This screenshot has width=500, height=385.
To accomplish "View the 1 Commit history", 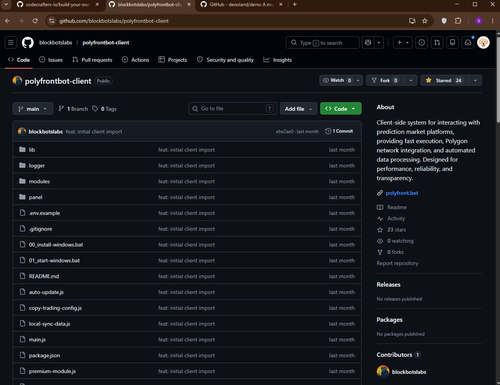I will pyautogui.click(x=339, y=131).
